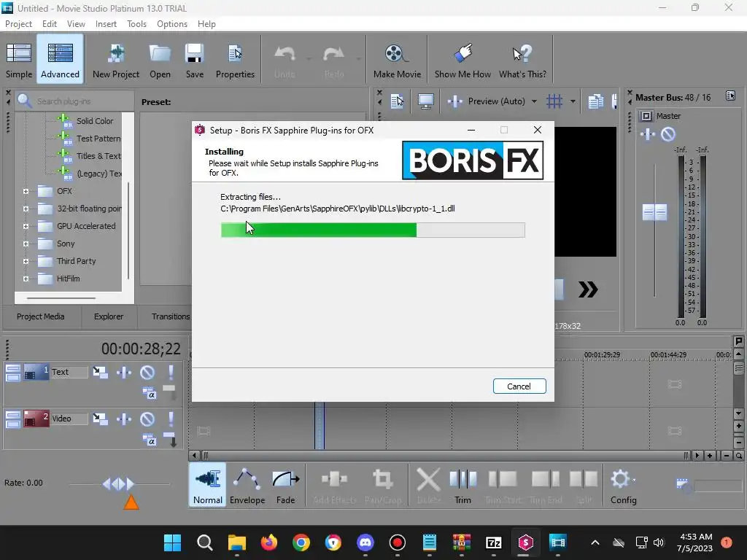Expand the OFX folder
This screenshot has width=747, height=560.
click(x=26, y=192)
